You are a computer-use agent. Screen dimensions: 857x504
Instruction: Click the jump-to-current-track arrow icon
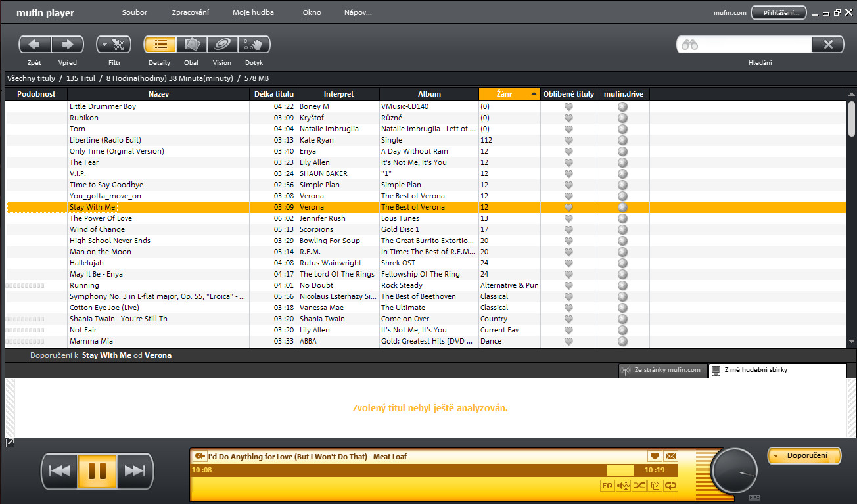(x=200, y=456)
